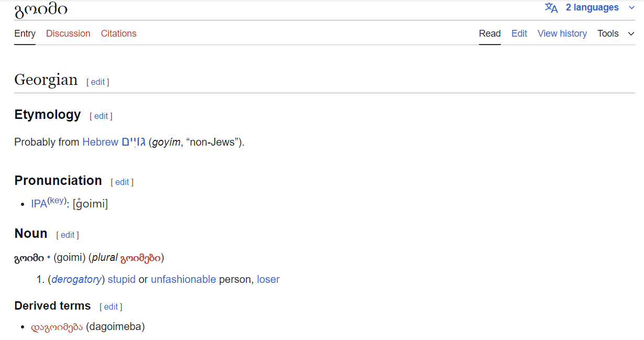Open the pronunciation key link
This screenshot has width=644, height=340.
57,201
